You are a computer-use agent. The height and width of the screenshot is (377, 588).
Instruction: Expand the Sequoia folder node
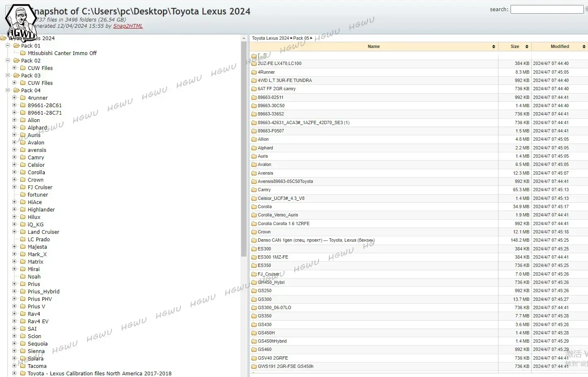tap(14, 343)
